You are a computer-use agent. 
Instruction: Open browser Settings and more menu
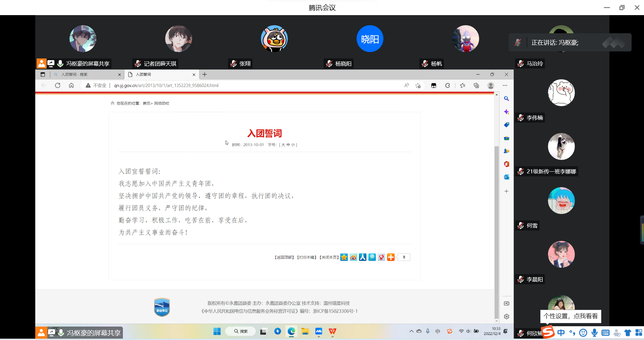tap(505, 86)
